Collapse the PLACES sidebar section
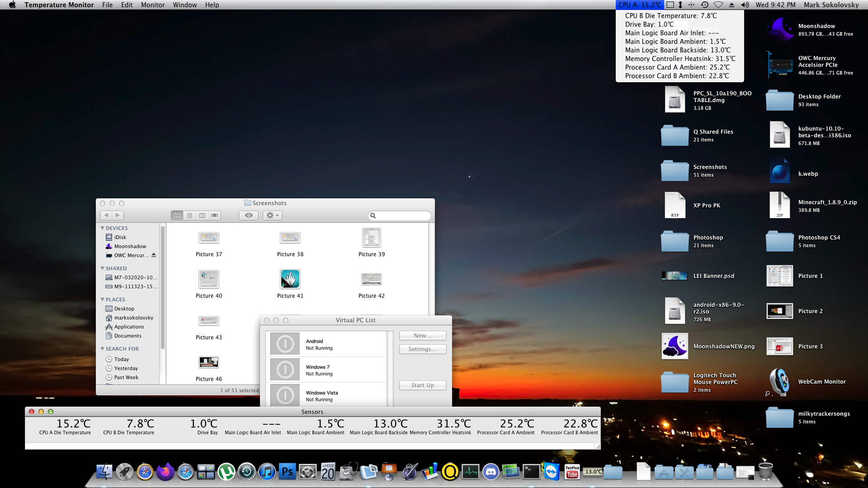 coord(103,300)
